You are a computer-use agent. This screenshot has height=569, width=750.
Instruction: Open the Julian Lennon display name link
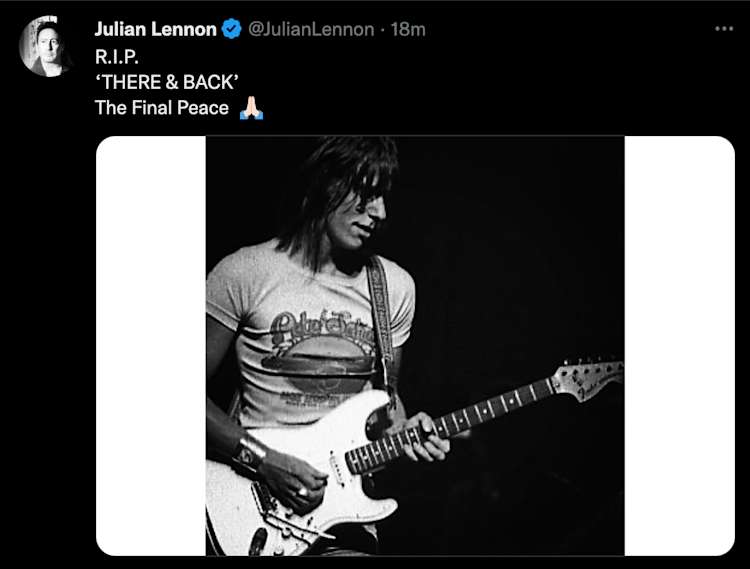click(155, 29)
